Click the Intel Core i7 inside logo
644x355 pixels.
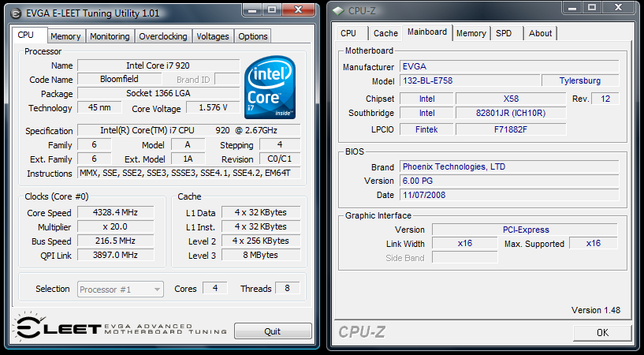coord(270,87)
